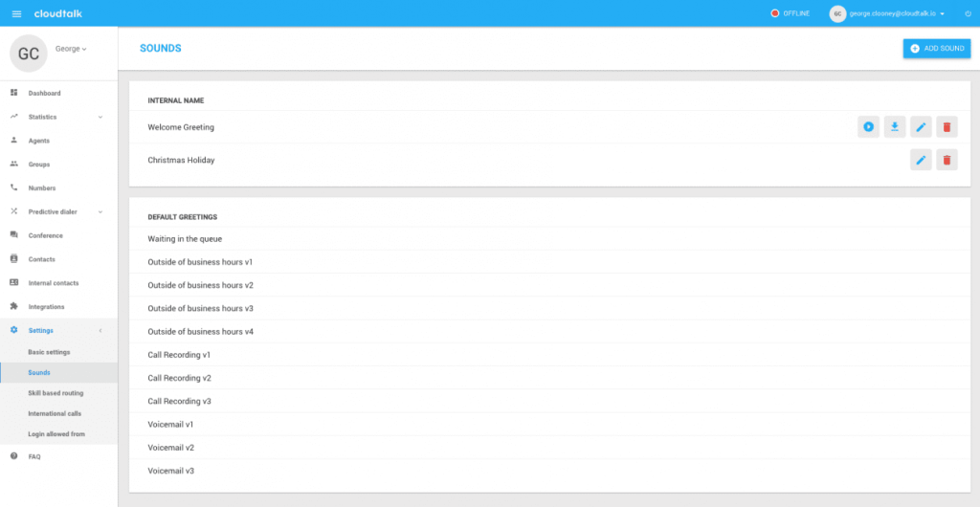Open the George profile dropdown
Viewport: 980px width, 507px height.
(71, 49)
